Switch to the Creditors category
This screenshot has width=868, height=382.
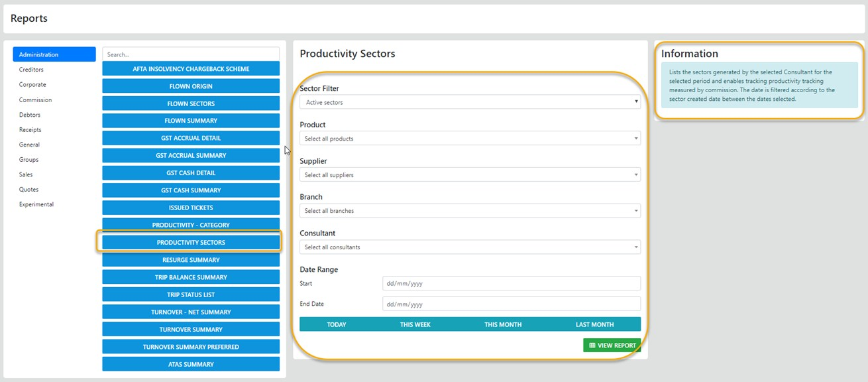31,70
